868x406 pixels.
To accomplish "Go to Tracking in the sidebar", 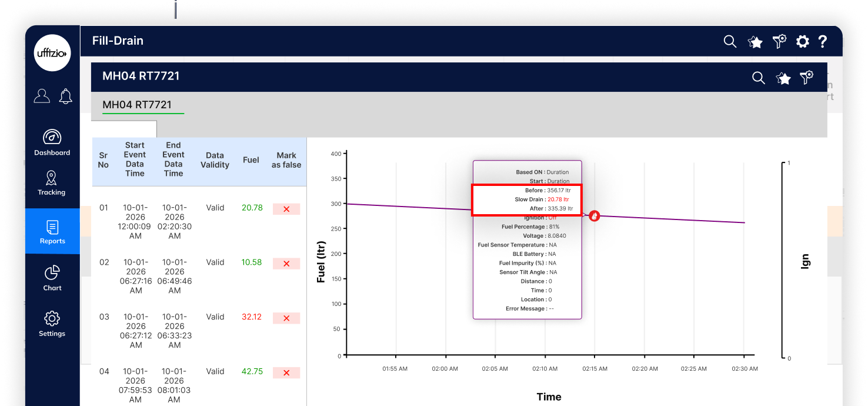I will point(52,183).
